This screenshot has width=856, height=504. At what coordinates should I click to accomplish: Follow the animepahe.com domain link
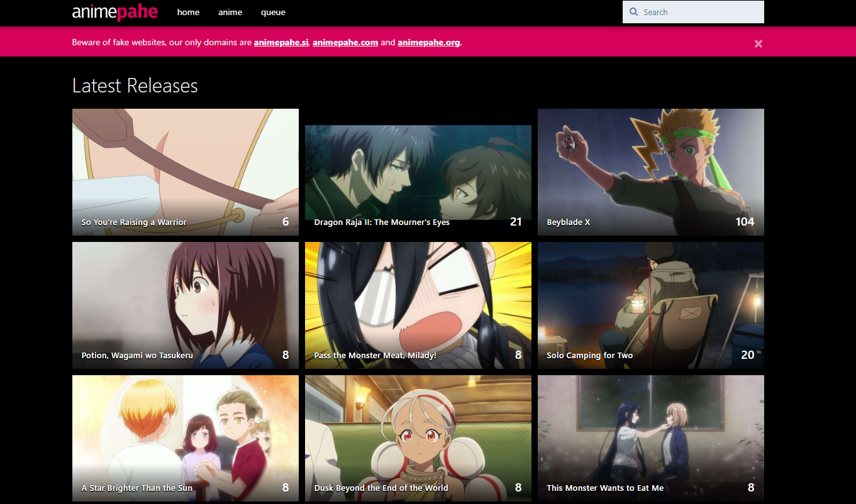(x=345, y=43)
